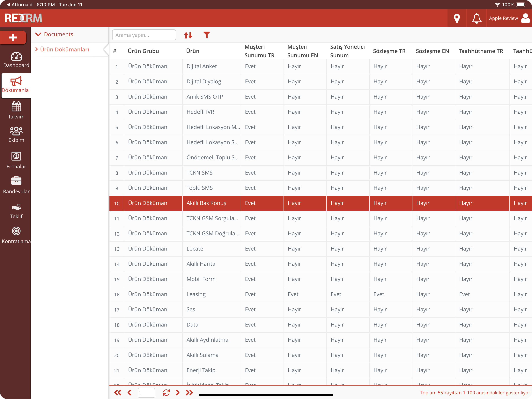
Task: Click the REDCRM logo
Action: point(23,18)
